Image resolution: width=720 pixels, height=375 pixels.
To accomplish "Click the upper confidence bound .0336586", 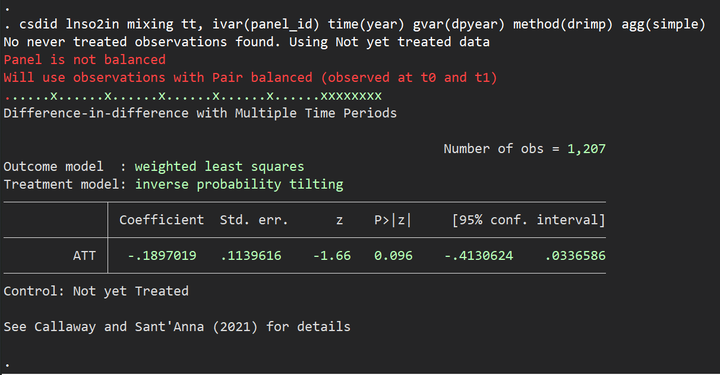I will [575, 256].
